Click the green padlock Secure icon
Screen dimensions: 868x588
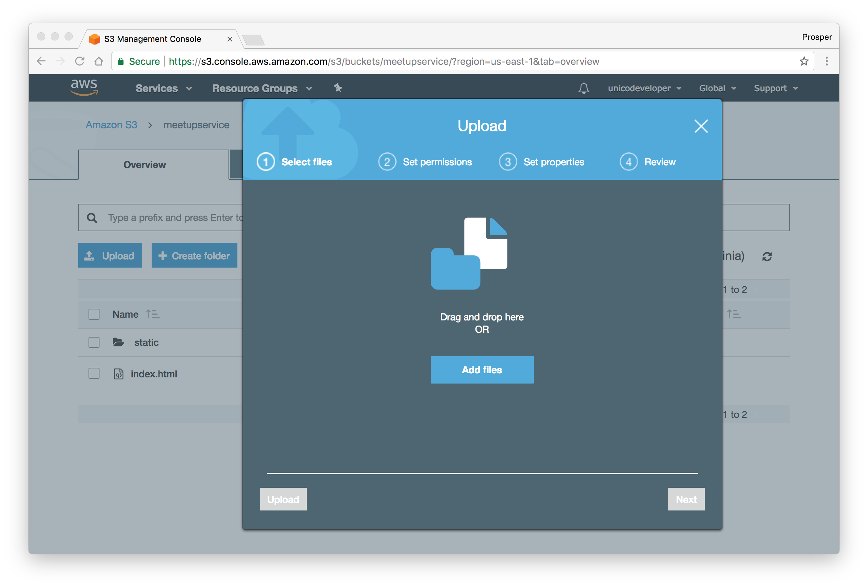point(121,61)
